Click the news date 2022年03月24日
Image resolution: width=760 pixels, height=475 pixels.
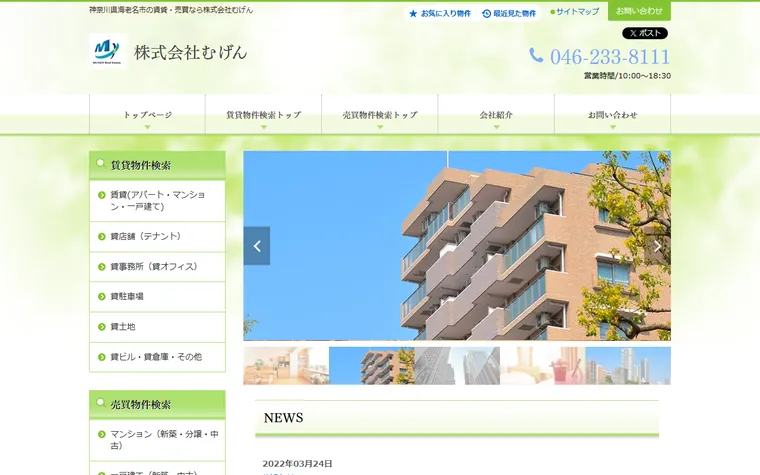298,464
